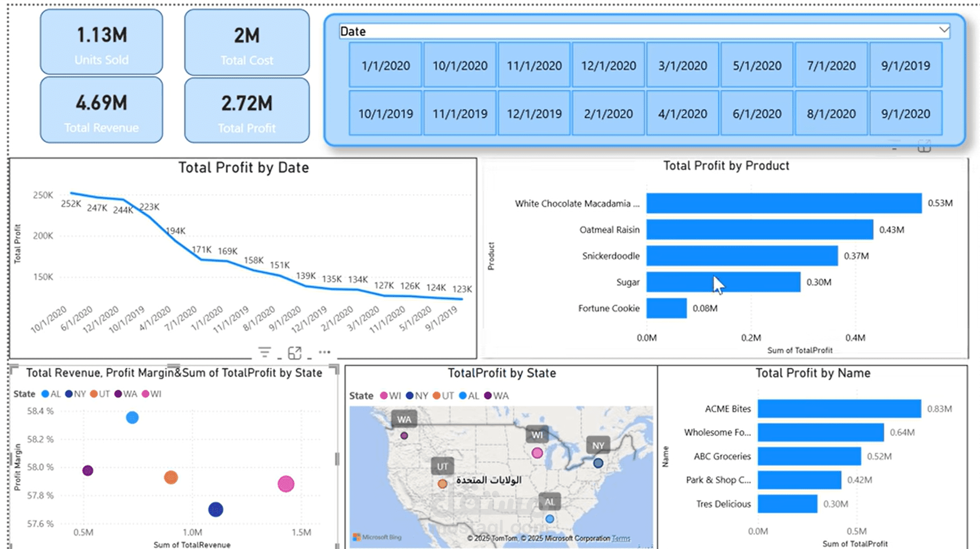Select the Fortune Cookie profit bar
The image size is (980, 549).
(x=667, y=308)
